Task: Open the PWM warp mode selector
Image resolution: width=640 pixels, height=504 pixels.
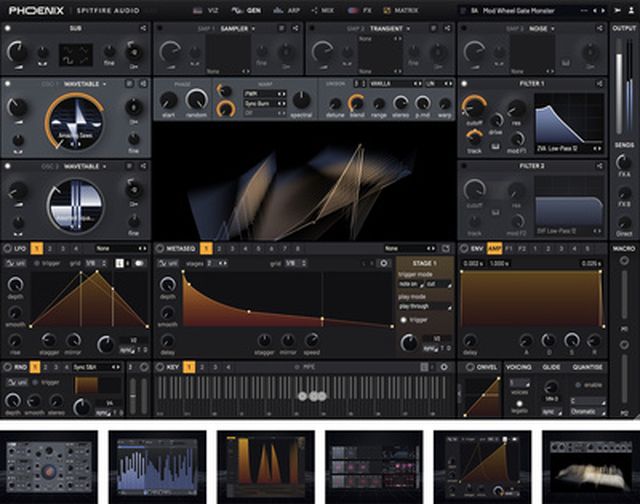Action: point(264,94)
